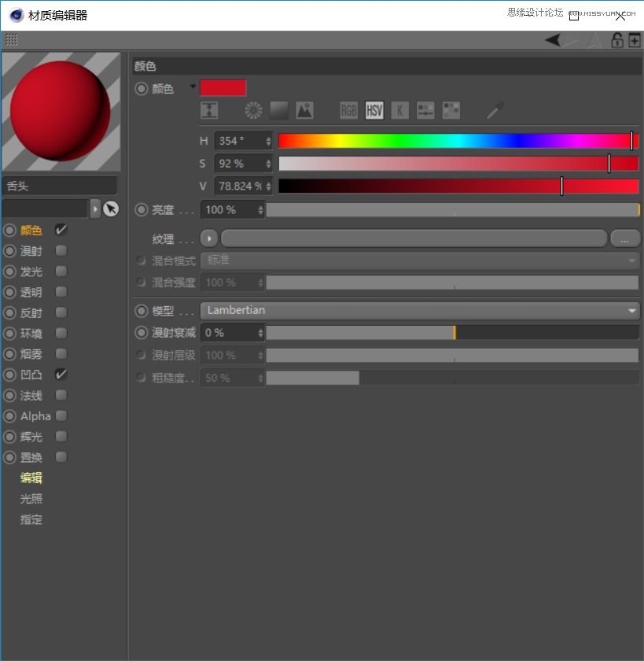Open the texture browse ... button
Screen dimensions: 644x661
625,238
